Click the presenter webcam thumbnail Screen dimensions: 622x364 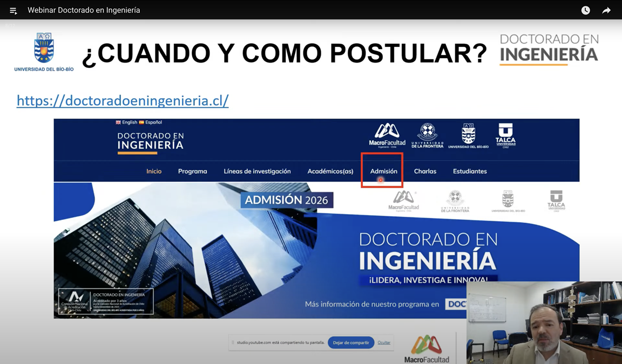coord(544,322)
